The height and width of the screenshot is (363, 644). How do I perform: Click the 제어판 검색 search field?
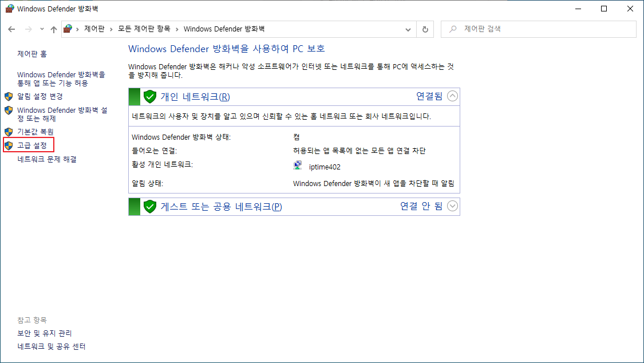click(x=539, y=29)
